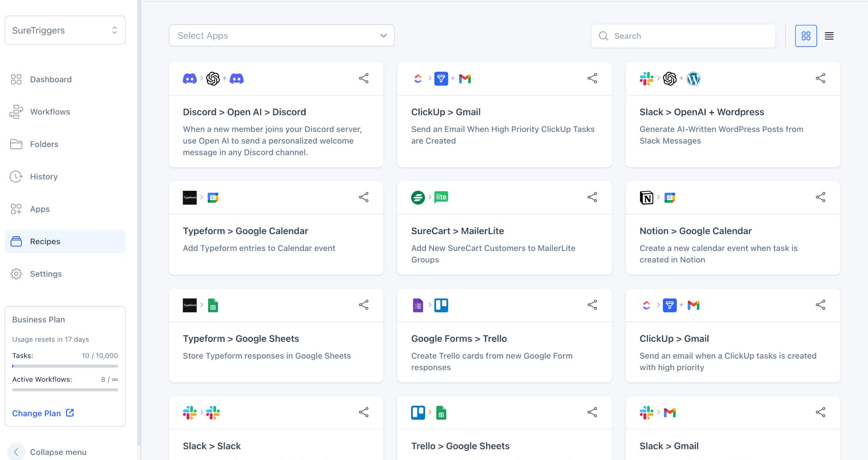Share the Discord > Open AI > Discord recipe
This screenshot has width=868, height=460.
point(364,78)
